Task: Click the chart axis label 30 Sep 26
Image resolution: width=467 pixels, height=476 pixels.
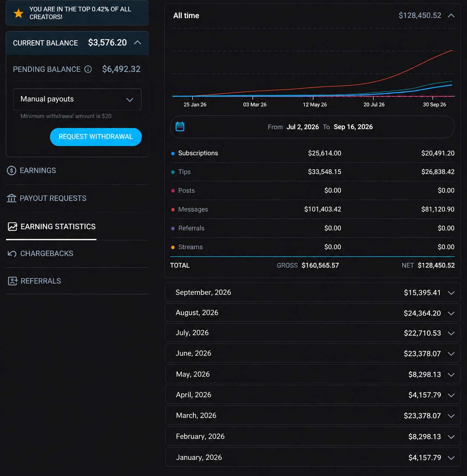Action: coord(434,105)
